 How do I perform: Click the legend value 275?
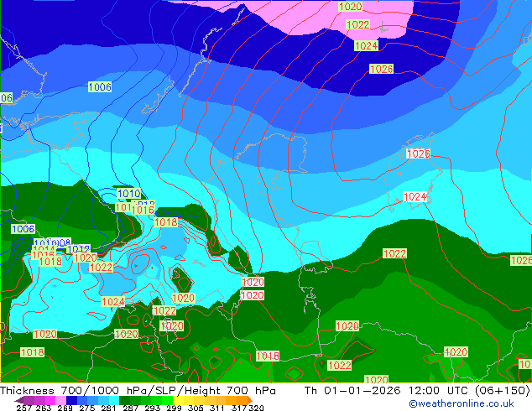87,408
